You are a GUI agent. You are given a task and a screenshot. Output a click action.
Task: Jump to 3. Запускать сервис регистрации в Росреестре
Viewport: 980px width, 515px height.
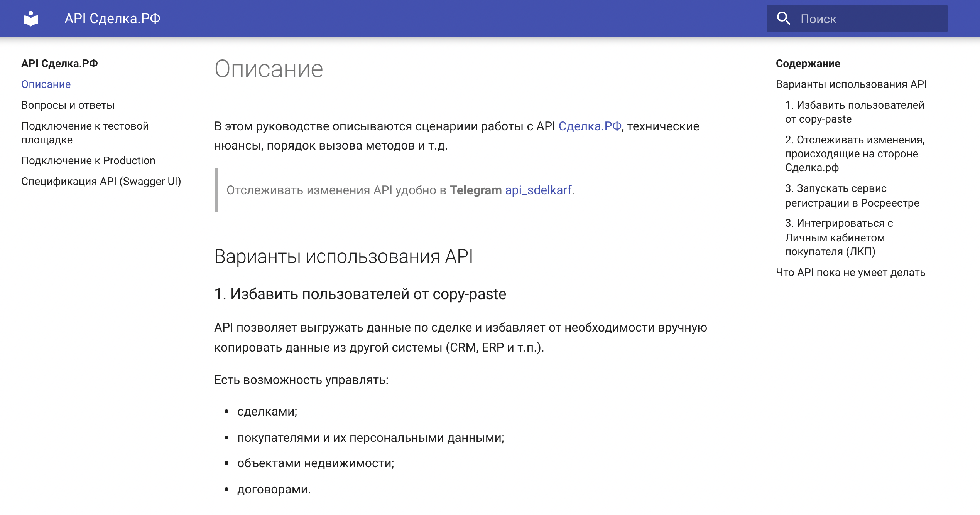pos(852,195)
